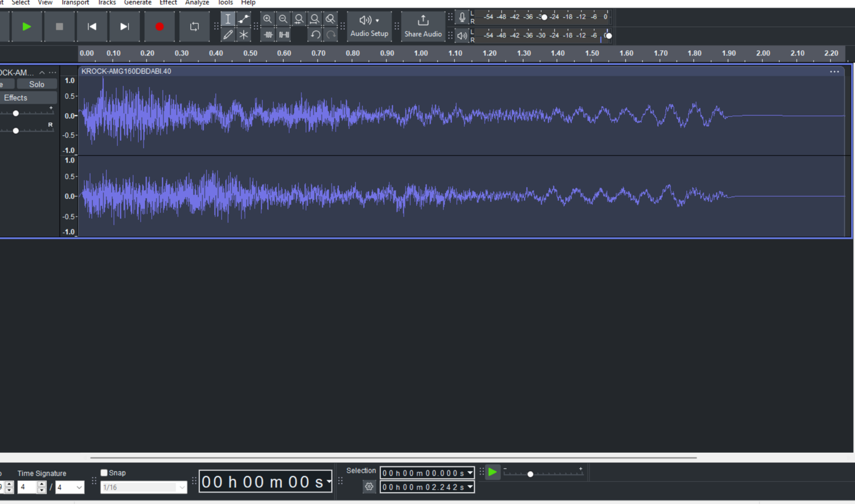Click the 2.00 mark on timeline ruler

763,53
